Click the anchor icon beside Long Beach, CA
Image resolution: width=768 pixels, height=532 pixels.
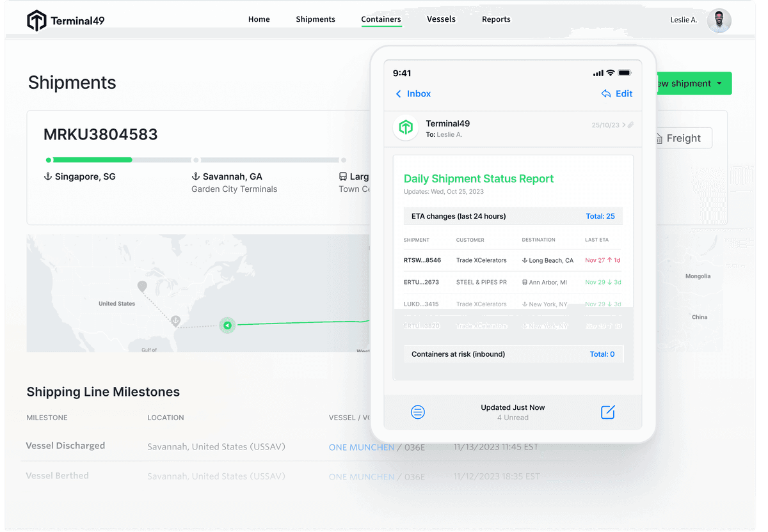click(525, 261)
